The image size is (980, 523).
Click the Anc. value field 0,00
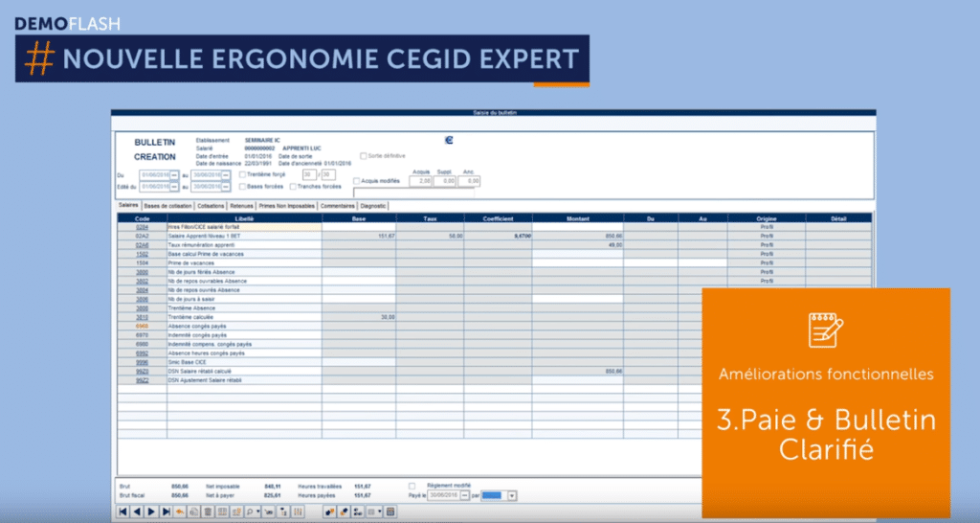[469, 181]
